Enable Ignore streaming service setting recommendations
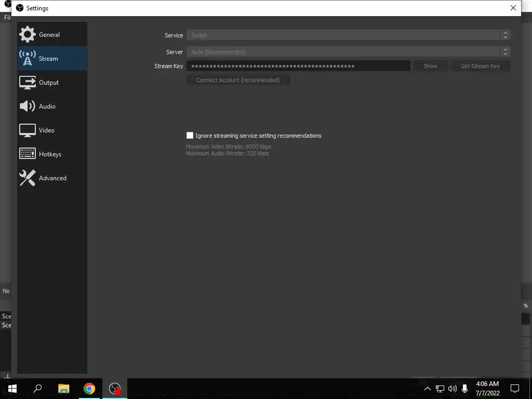This screenshot has height=399, width=532. click(190, 136)
